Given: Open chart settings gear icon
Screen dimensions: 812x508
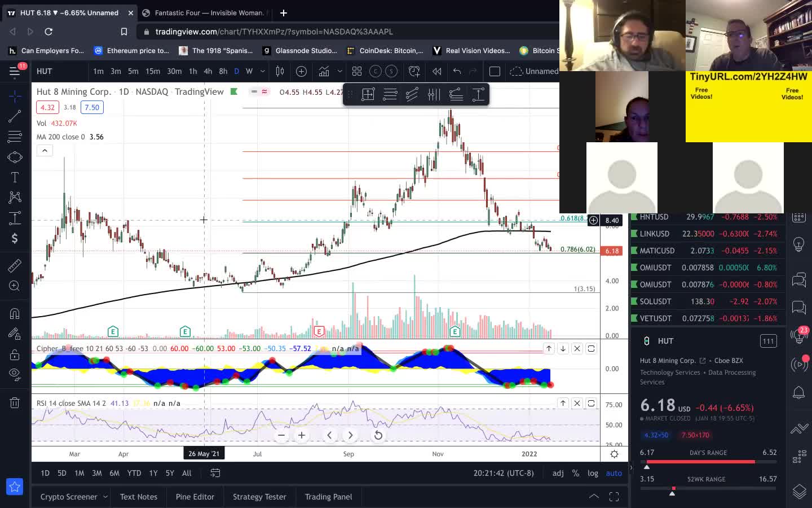Looking at the screenshot, I should 614,454.
